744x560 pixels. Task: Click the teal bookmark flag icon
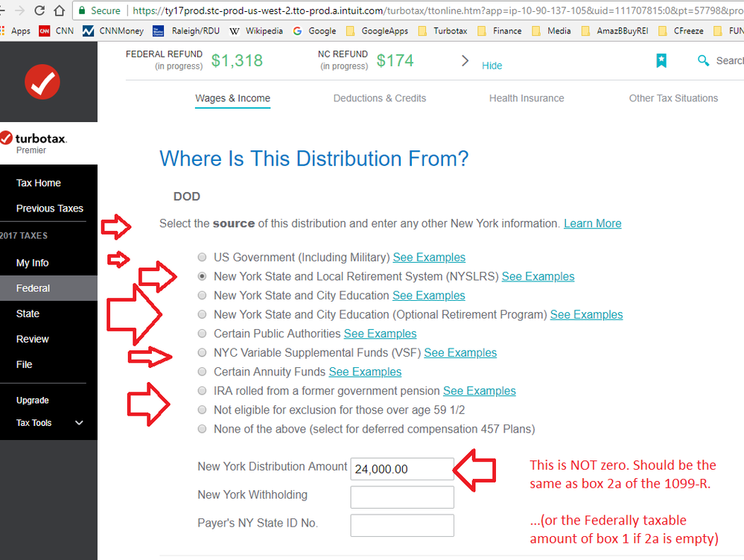tap(661, 60)
